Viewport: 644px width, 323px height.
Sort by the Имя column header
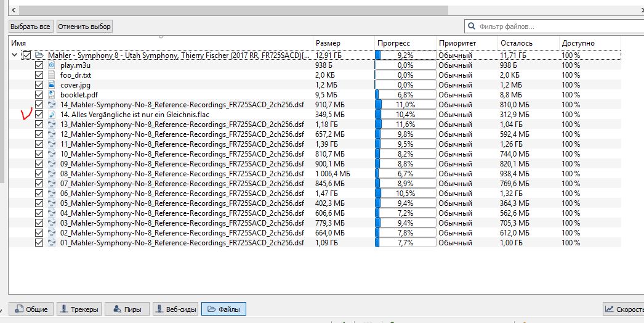click(161, 43)
